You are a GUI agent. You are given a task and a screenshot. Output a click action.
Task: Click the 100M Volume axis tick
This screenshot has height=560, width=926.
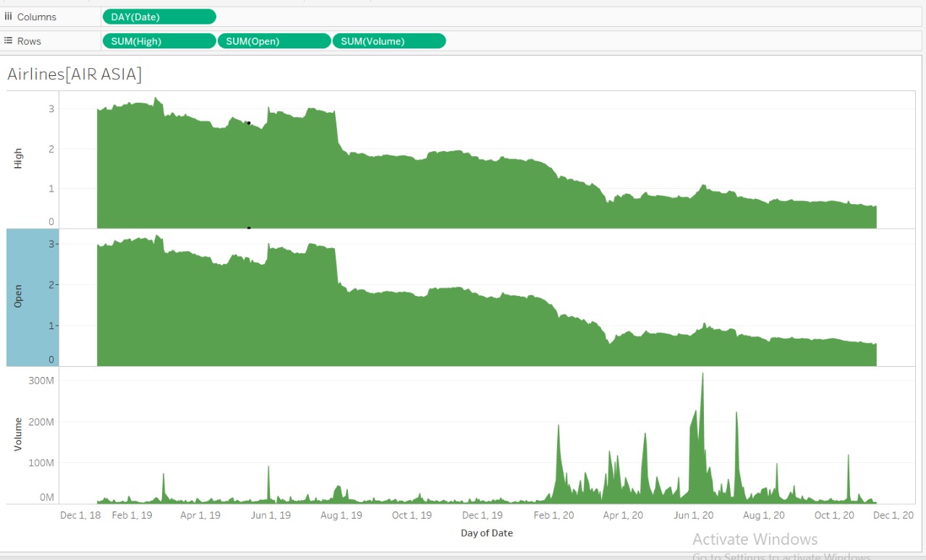tap(41, 462)
